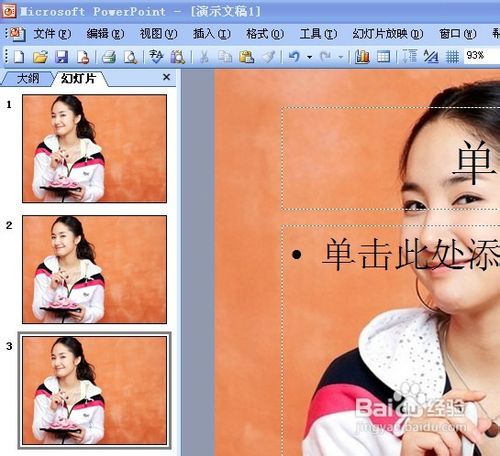Select slide 1 thumbnail
This screenshot has width=500, height=456.
point(94,149)
